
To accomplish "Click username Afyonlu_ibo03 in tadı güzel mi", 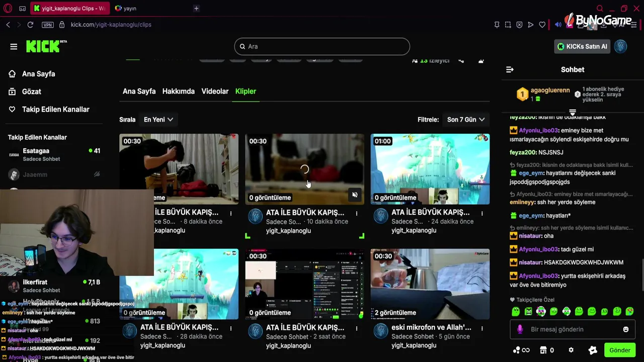I will click(x=539, y=249).
